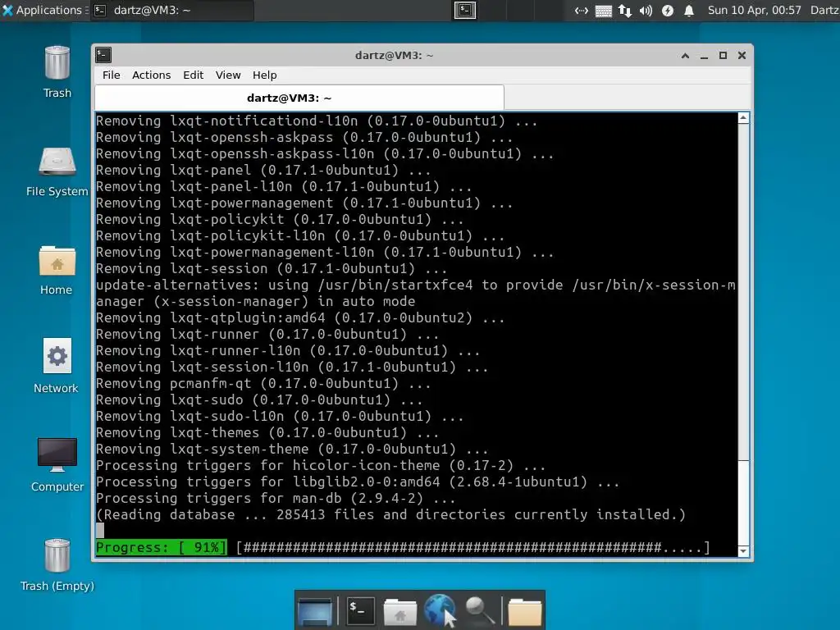Open the Actions menu

(x=152, y=75)
